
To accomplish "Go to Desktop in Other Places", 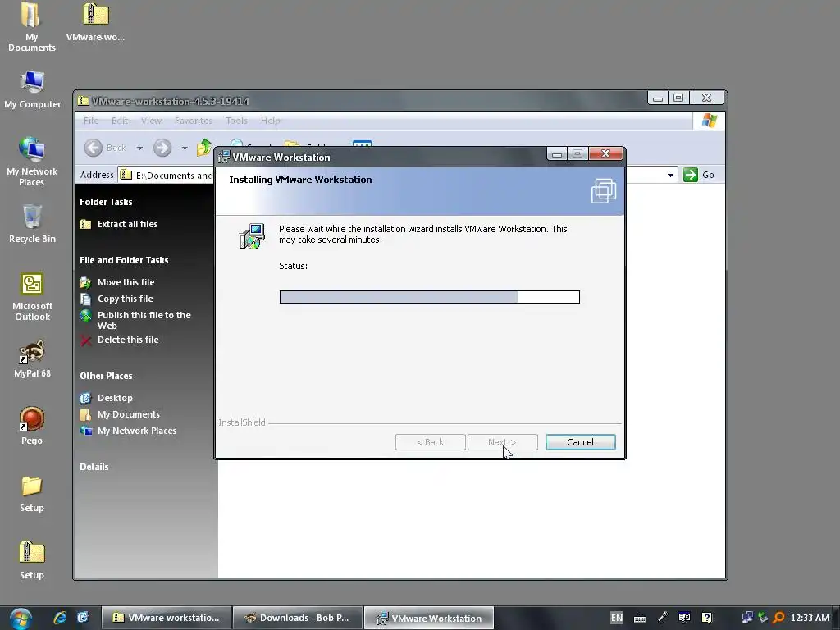I will pos(115,398).
